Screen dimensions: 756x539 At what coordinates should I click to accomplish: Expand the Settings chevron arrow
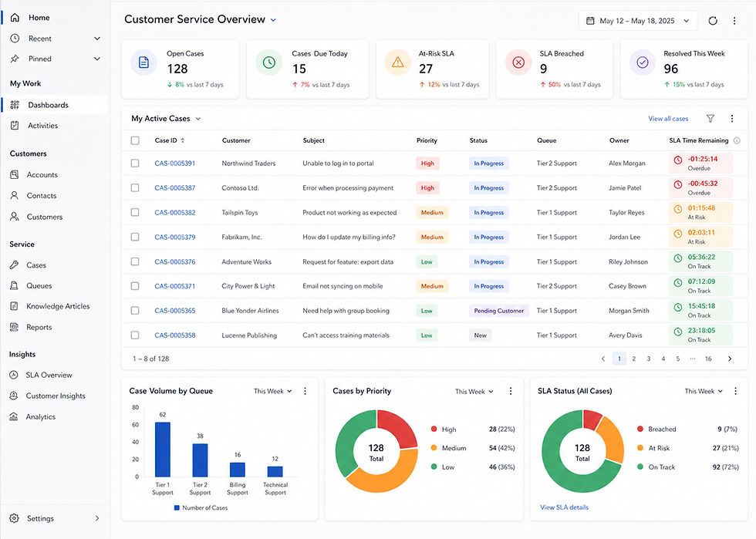[97, 518]
